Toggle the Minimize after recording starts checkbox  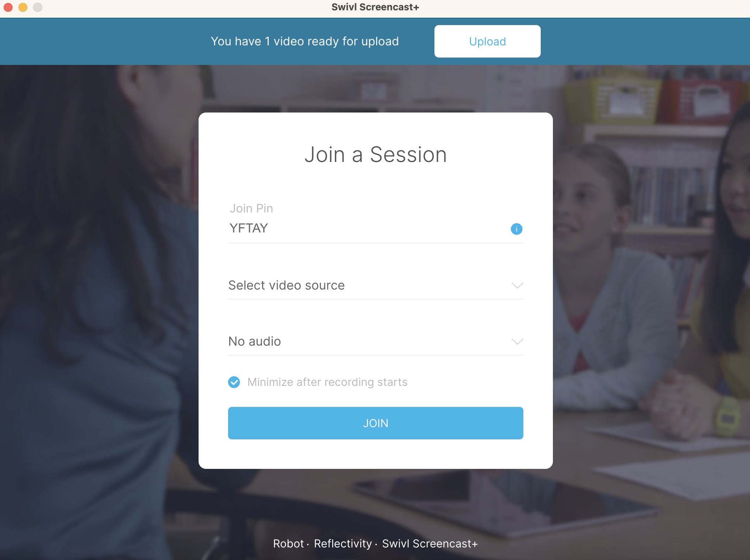(x=234, y=382)
